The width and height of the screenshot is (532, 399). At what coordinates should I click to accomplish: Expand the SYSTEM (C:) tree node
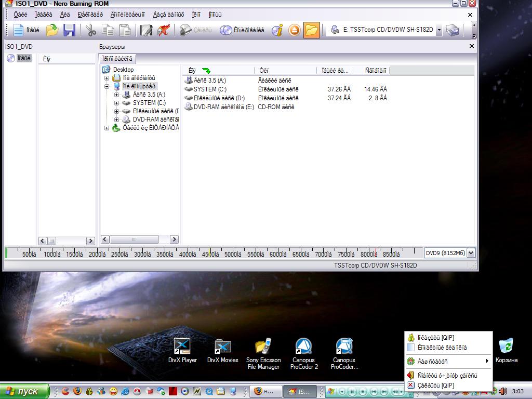(x=117, y=103)
